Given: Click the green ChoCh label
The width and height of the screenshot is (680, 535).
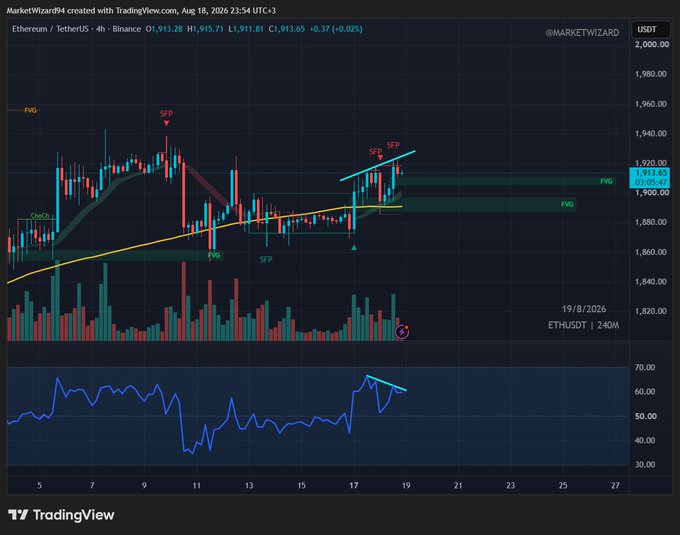Looking at the screenshot, I should coord(40,215).
